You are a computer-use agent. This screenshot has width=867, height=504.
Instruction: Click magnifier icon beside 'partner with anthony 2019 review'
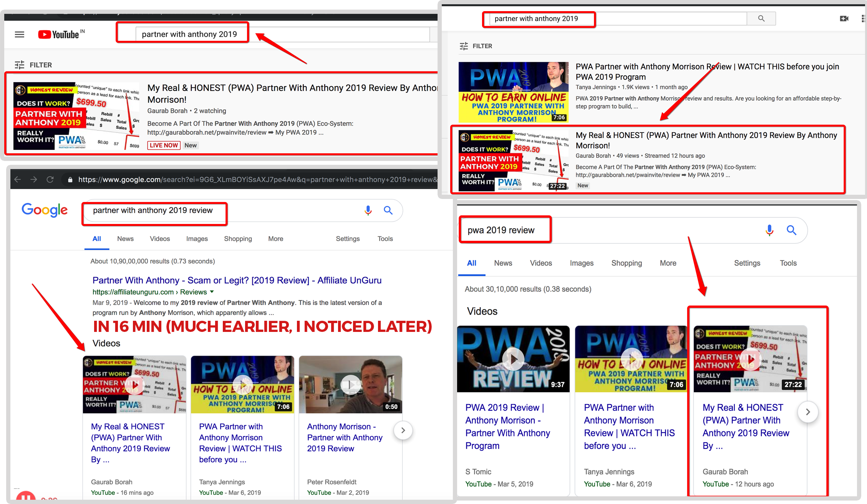pyautogui.click(x=388, y=210)
